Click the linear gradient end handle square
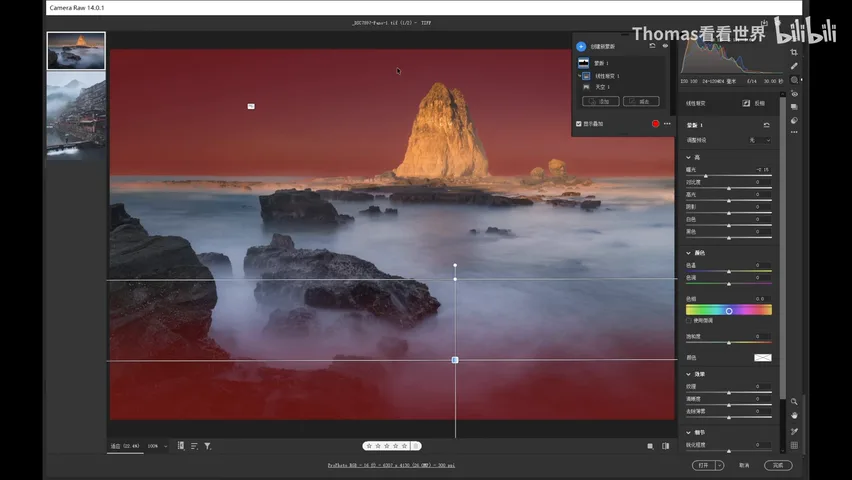Screen dimensions: 852x480 coord(455,360)
